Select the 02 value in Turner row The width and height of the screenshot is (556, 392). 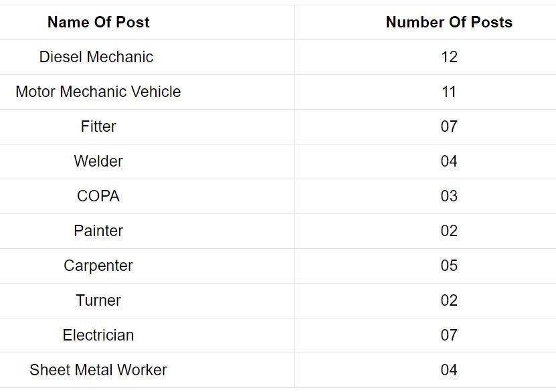pos(449,300)
